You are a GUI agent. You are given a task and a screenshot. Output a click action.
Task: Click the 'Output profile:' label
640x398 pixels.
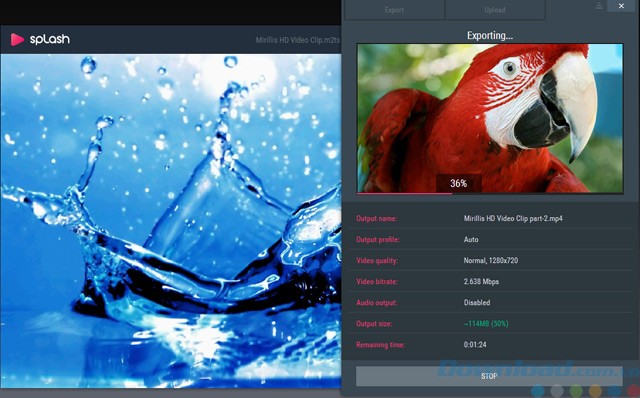point(378,240)
